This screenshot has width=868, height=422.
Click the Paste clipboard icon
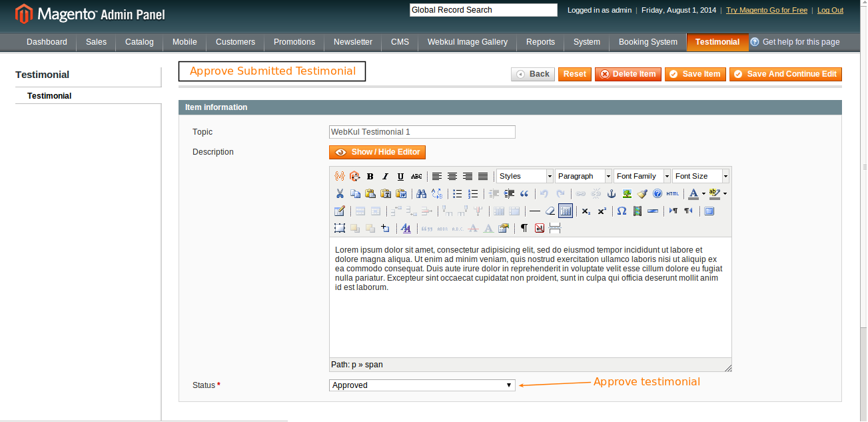(x=370, y=193)
